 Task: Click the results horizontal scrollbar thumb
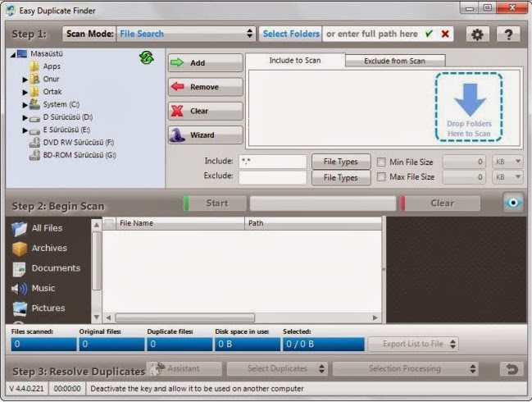pos(185,317)
